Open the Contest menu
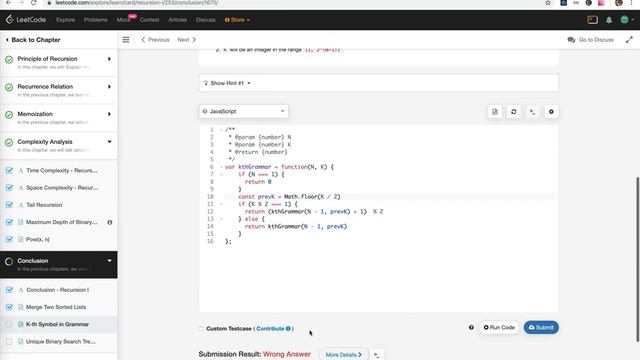Image resolution: width=640 pixels, height=360 pixels. click(149, 20)
